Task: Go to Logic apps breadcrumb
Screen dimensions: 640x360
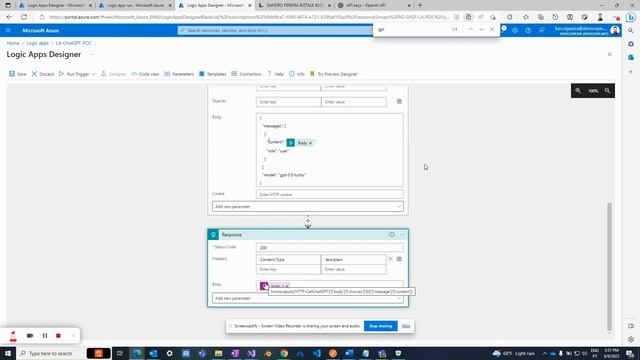Action: pos(38,43)
